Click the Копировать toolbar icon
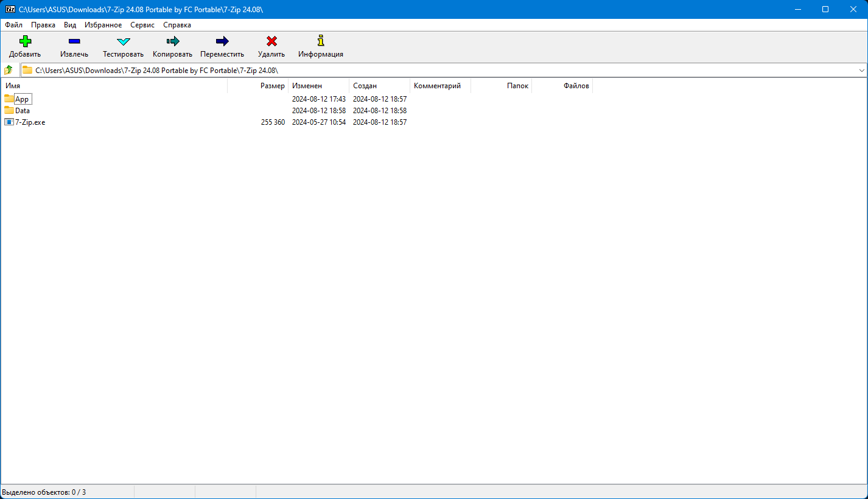This screenshot has height=499, width=868. [173, 41]
